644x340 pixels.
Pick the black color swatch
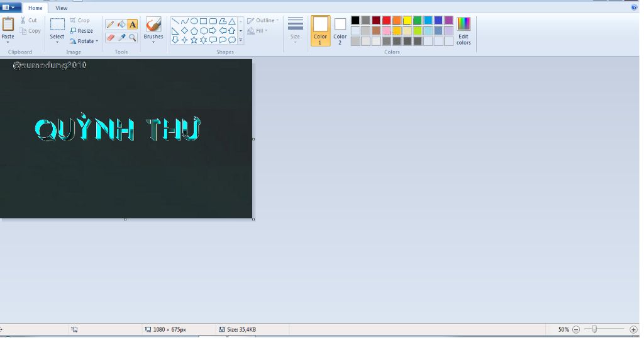pos(355,20)
